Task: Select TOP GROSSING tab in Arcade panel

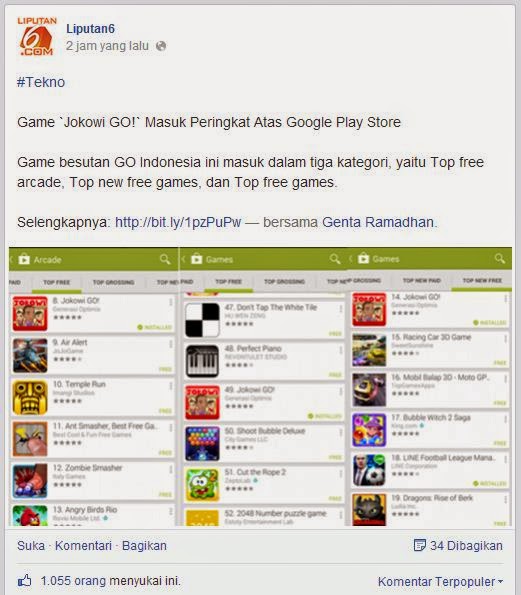Action: (113, 282)
